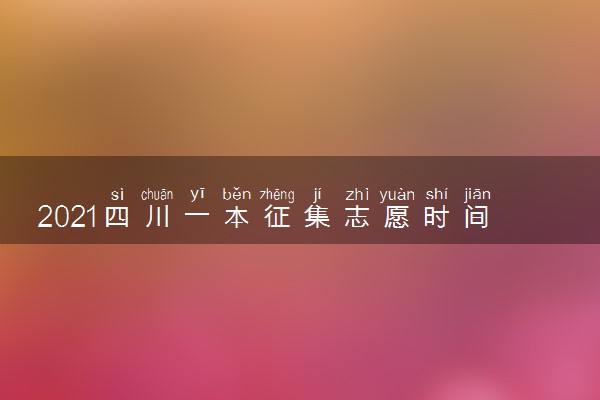Select the pinyin label yī
Image resolution: width=600 pixels, height=400 pixels.
tap(197, 195)
